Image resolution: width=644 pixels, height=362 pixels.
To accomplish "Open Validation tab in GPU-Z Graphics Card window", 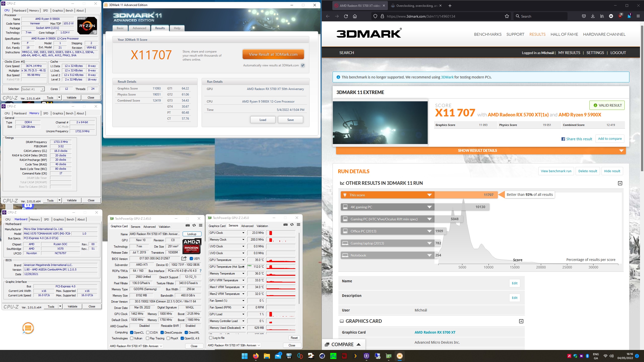I will (164, 227).
